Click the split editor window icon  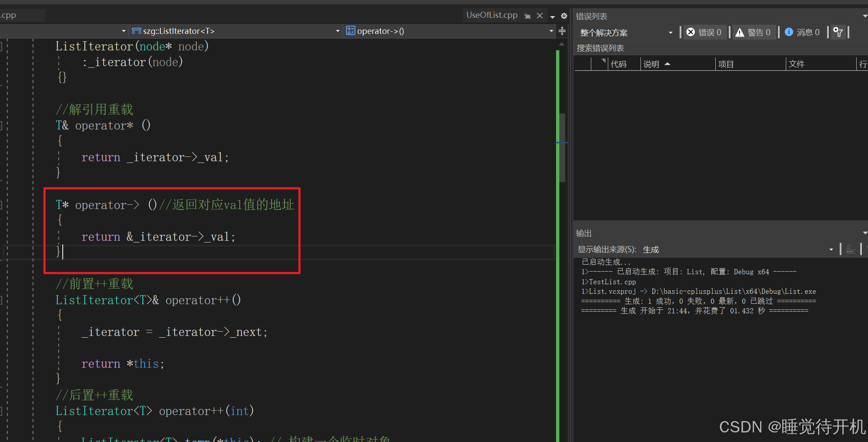(x=562, y=31)
